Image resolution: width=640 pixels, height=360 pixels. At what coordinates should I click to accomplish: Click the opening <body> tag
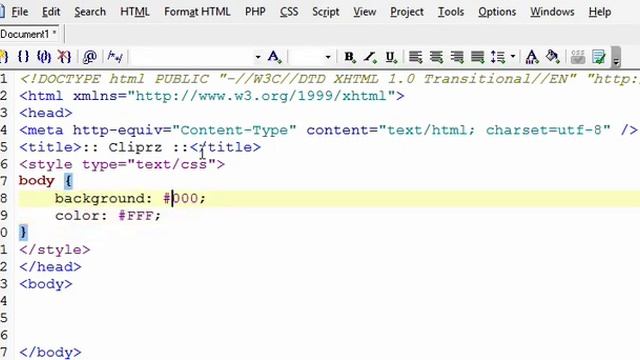pyautogui.click(x=45, y=284)
